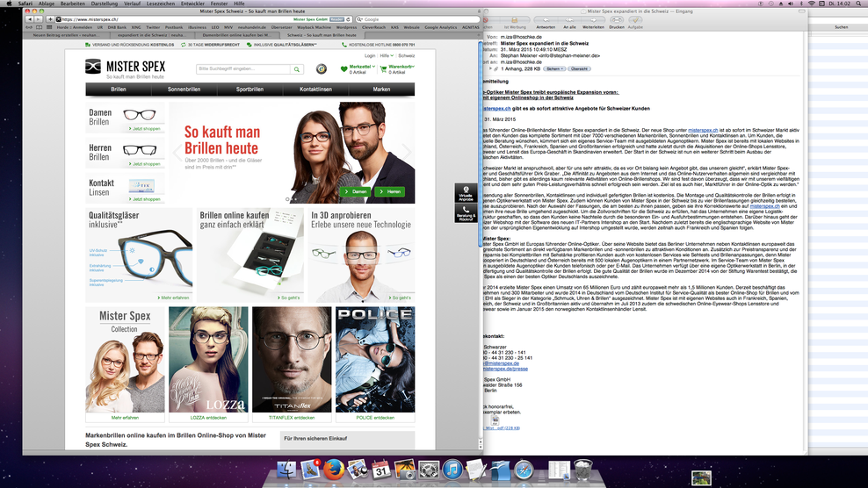
Task: Open the Reader button in address bar
Action: (337, 19)
